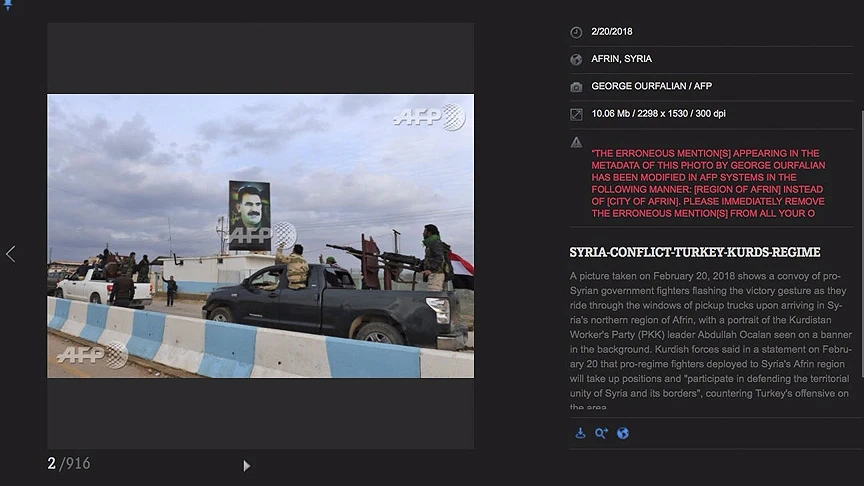Click the image size icon beside 10.06 Mb
864x486 pixels.
[576, 114]
